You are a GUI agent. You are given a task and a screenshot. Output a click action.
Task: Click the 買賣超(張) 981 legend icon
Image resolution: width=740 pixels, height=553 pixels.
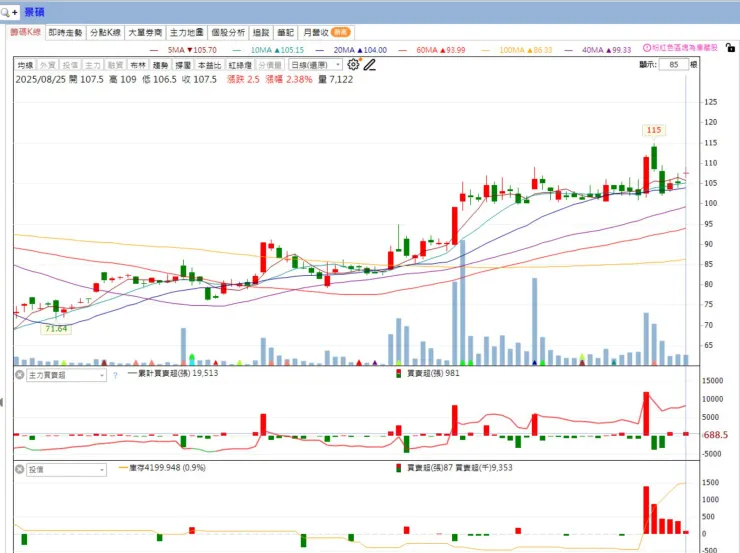pos(399,373)
